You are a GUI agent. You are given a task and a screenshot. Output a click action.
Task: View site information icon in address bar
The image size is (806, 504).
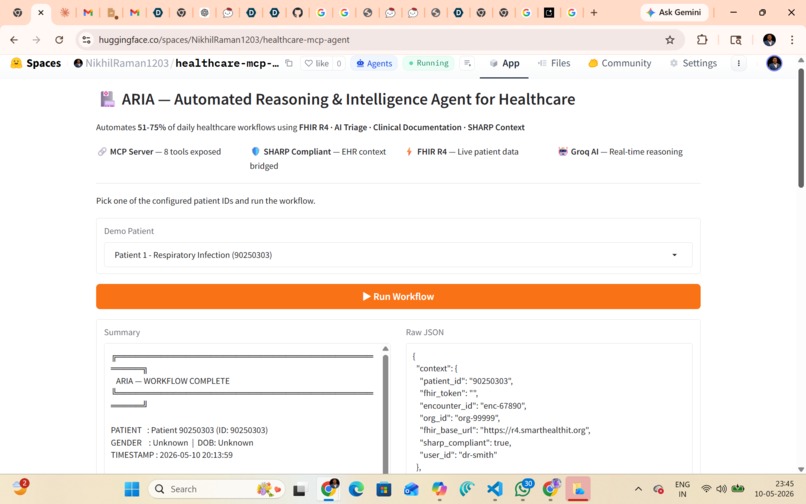tap(86, 40)
